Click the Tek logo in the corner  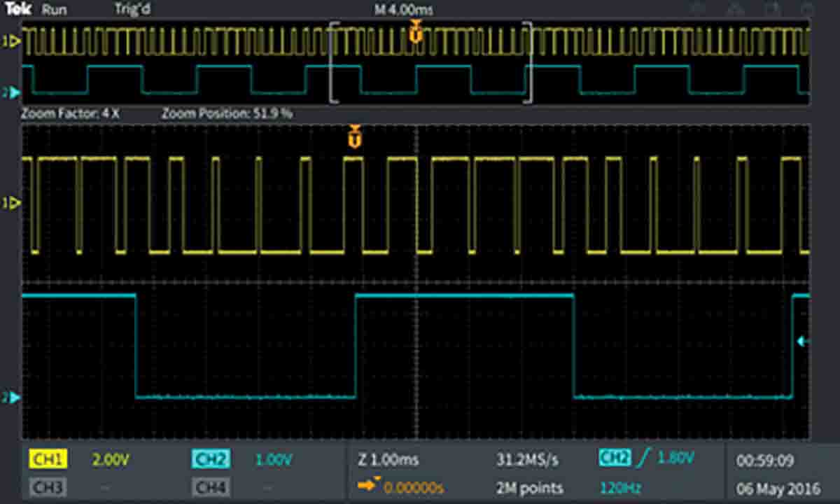coord(17,10)
